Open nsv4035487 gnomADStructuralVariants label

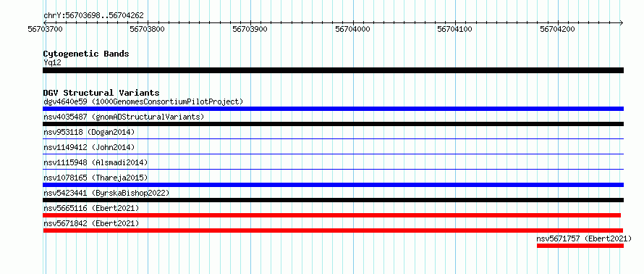pos(124,117)
